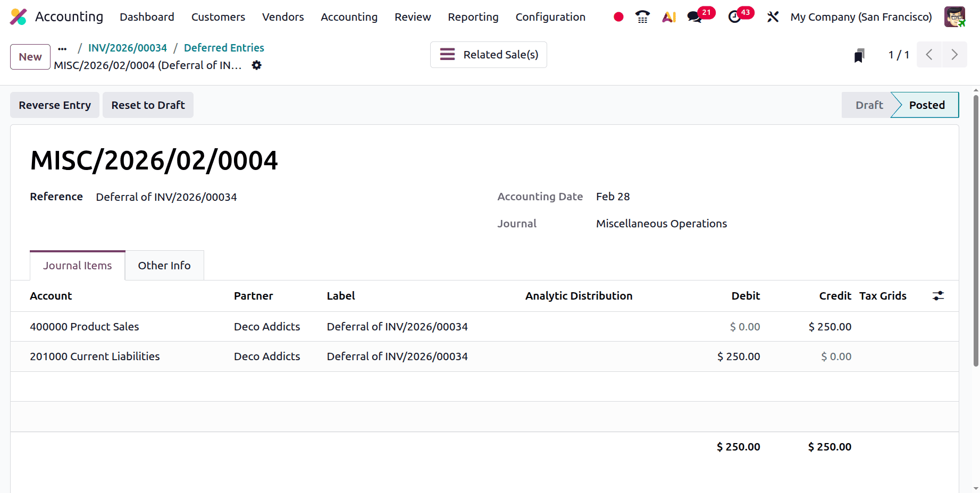Expand the breadcrumb ellipsis menu
The image size is (980, 493).
(x=62, y=48)
